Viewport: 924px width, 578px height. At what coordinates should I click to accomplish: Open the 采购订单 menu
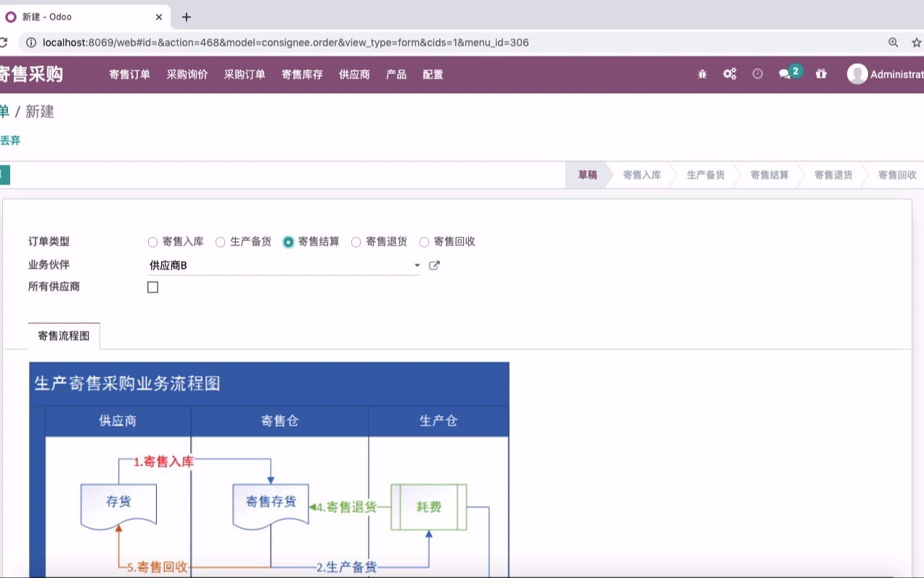click(245, 73)
